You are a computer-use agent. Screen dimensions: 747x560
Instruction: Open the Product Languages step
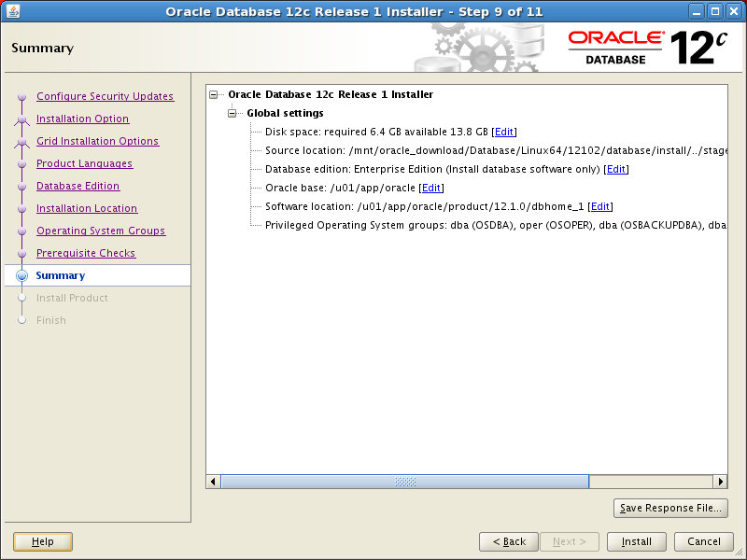click(x=84, y=163)
